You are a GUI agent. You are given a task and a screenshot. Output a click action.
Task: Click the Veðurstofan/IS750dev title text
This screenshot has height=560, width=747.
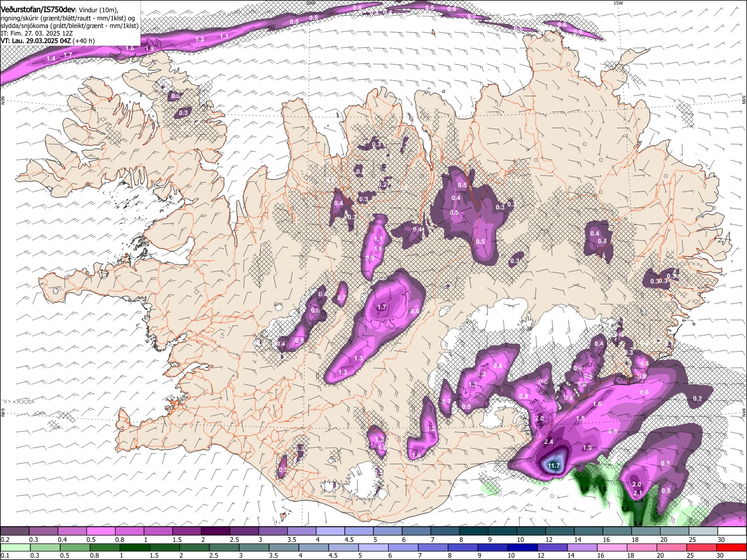coord(38,9)
